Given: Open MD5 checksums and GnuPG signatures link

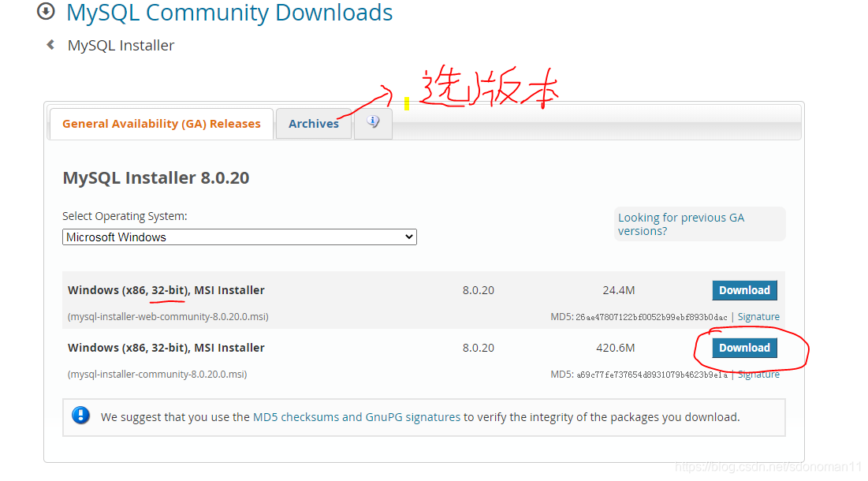Looking at the screenshot, I should 356,417.
